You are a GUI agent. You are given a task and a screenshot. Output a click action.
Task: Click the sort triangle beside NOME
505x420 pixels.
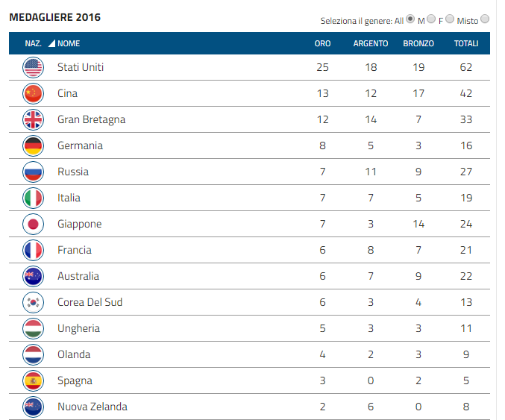pyautogui.click(x=51, y=43)
